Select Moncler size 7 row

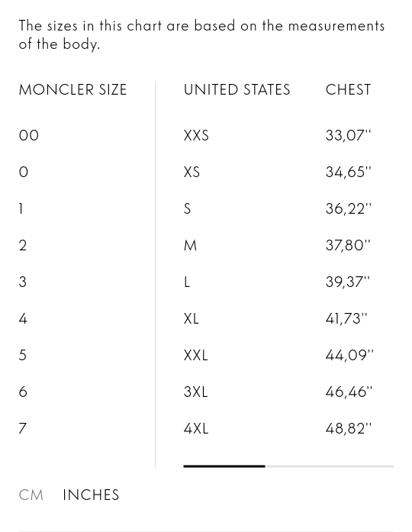click(22, 428)
